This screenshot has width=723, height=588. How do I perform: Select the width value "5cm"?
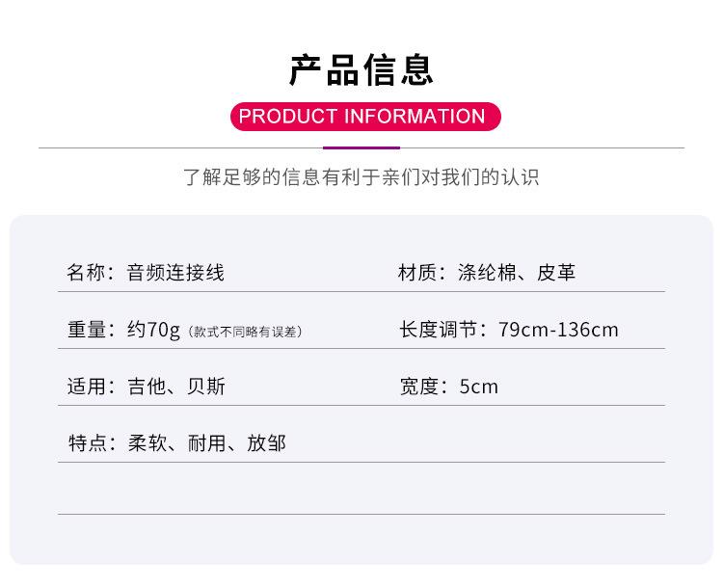pos(479,387)
